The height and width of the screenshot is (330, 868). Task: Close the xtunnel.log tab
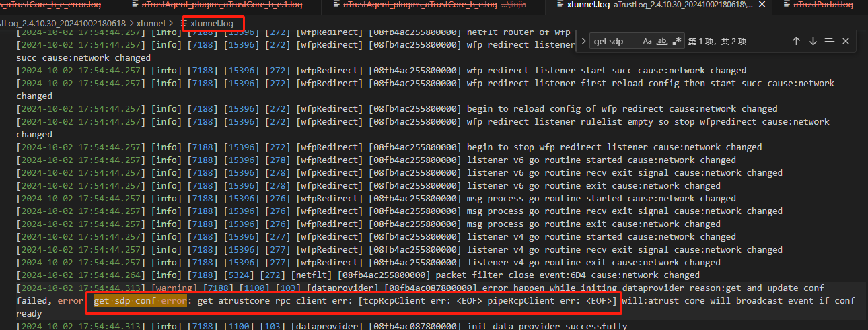click(763, 5)
